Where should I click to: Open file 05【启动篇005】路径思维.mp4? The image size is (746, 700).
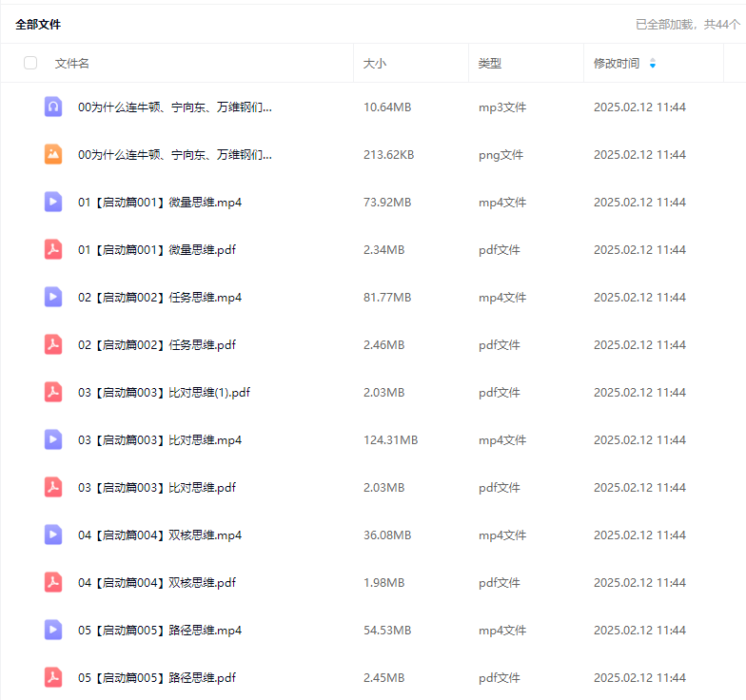tap(160, 631)
